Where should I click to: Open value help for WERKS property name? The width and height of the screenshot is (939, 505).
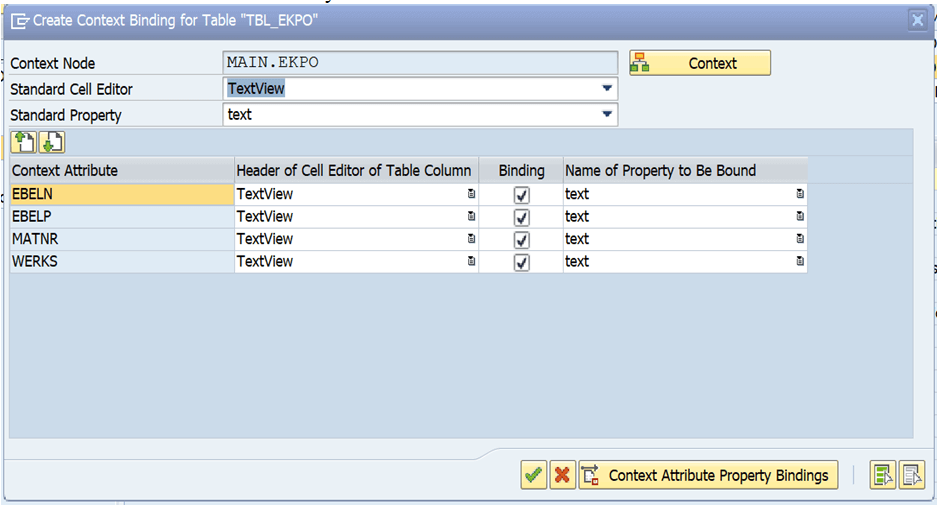click(799, 261)
